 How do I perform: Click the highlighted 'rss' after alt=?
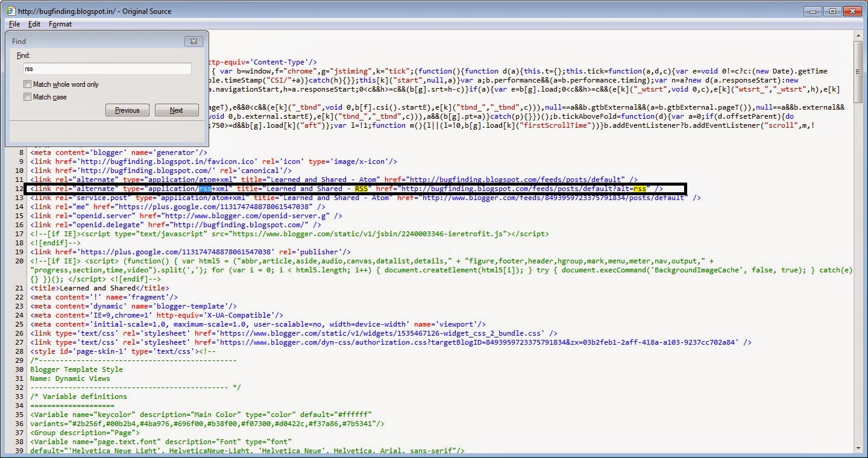pos(640,189)
